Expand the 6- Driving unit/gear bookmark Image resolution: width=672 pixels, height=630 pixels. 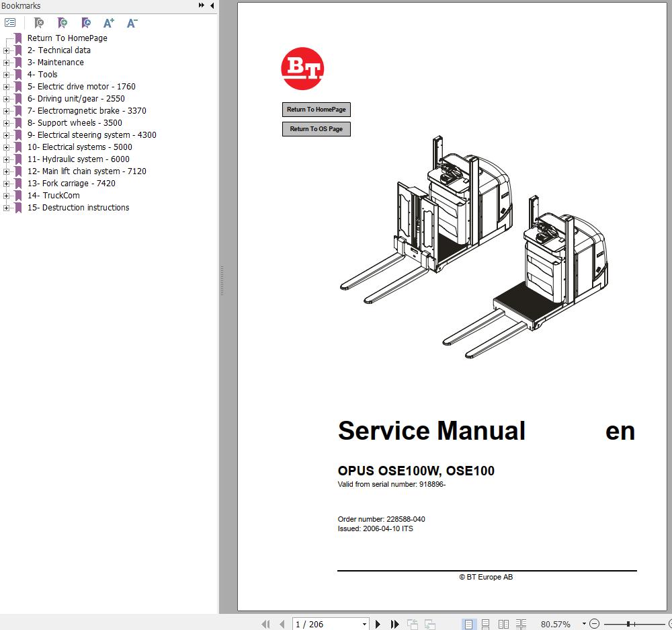(6, 99)
